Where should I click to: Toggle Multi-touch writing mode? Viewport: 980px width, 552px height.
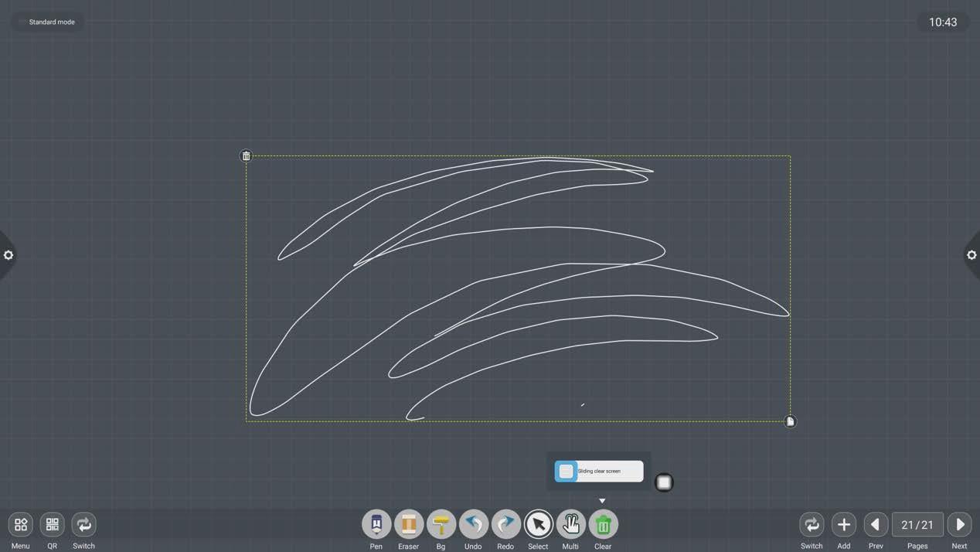point(571,524)
